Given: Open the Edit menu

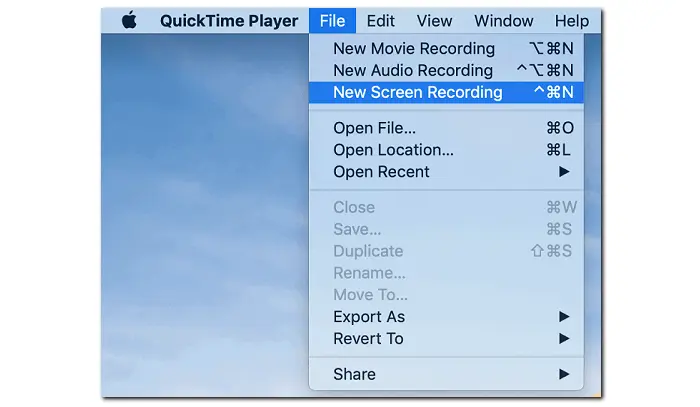Looking at the screenshot, I should pos(380,21).
